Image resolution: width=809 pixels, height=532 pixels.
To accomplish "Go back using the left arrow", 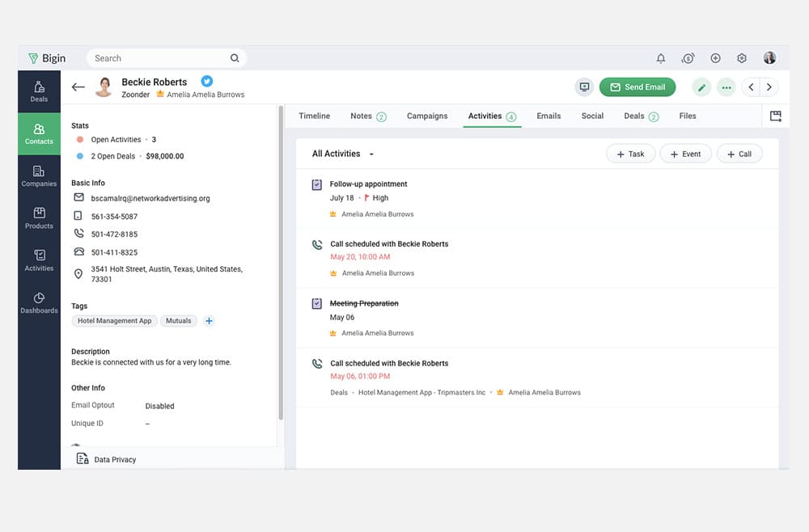I will tap(78, 87).
